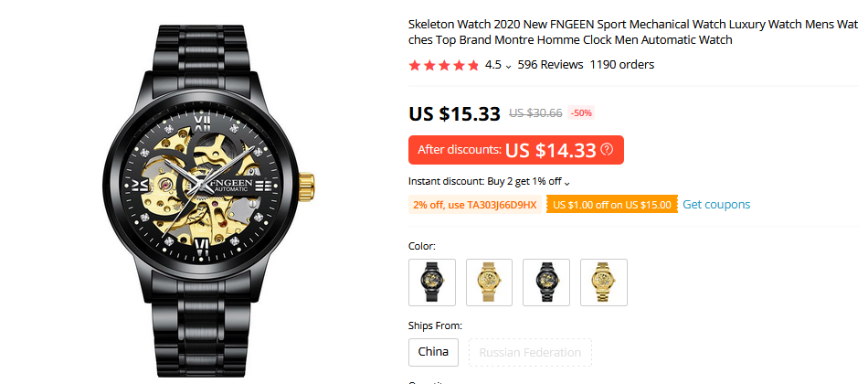This screenshot has width=868, height=384.
Task: Select the Russian Federation shipping option
Action: pos(530,352)
